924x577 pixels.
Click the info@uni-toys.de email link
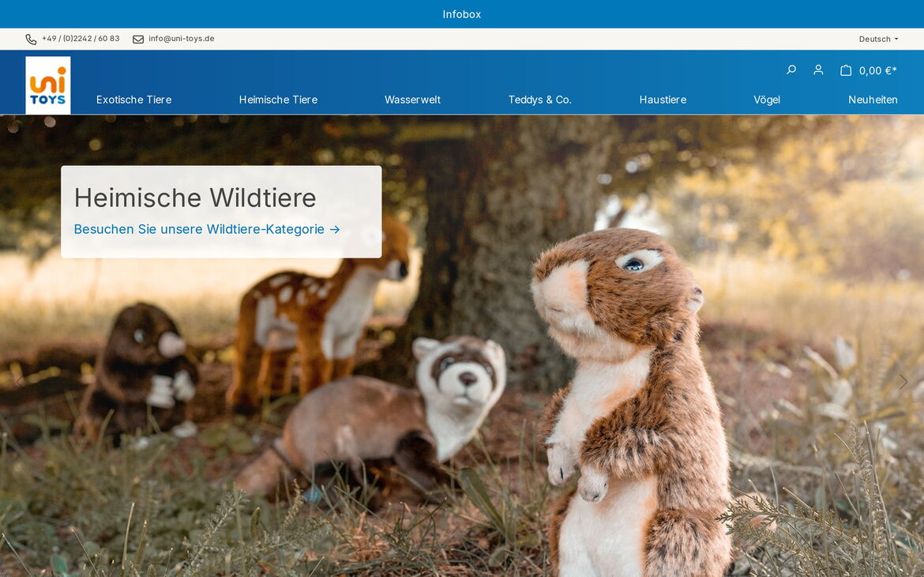click(x=182, y=39)
